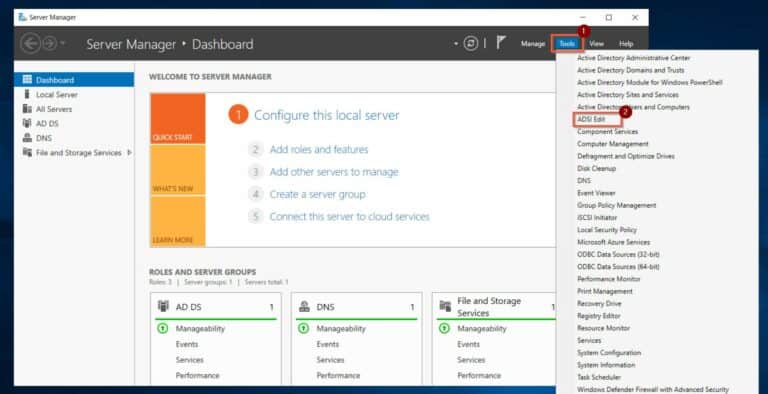Choose Component Services from Tools menu
The height and width of the screenshot is (394, 768).
pyautogui.click(x=607, y=132)
